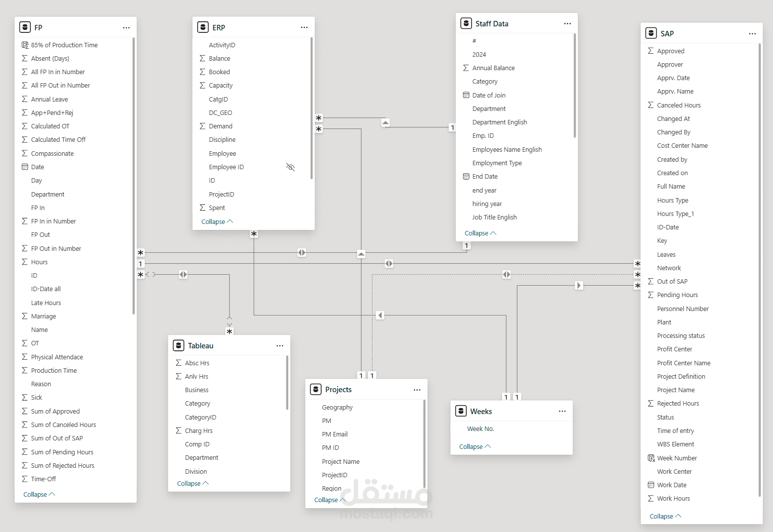Screen dimensions: 773x532
Task: Click the sigma icon beside Annual Balance
Action: (x=466, y=68)
